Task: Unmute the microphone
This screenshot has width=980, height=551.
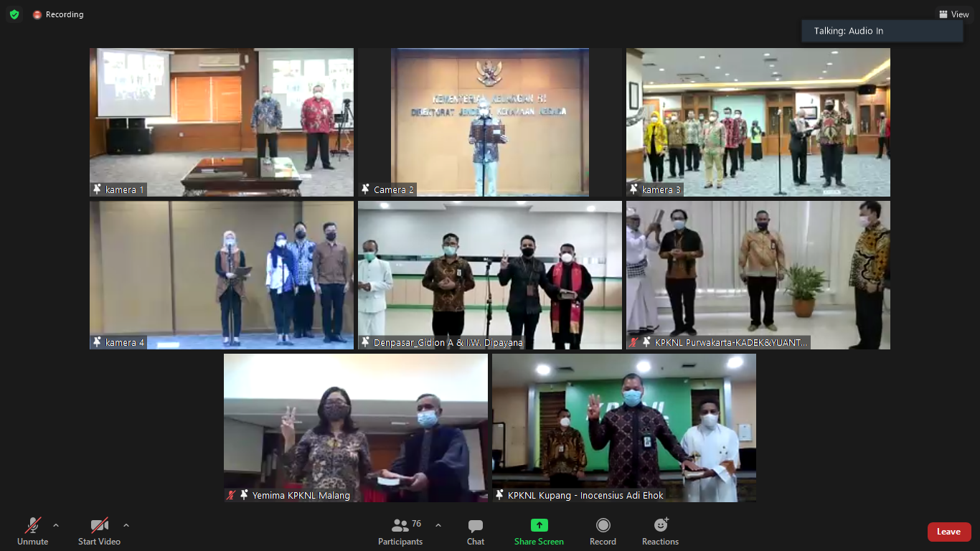Action: point(32,532)
